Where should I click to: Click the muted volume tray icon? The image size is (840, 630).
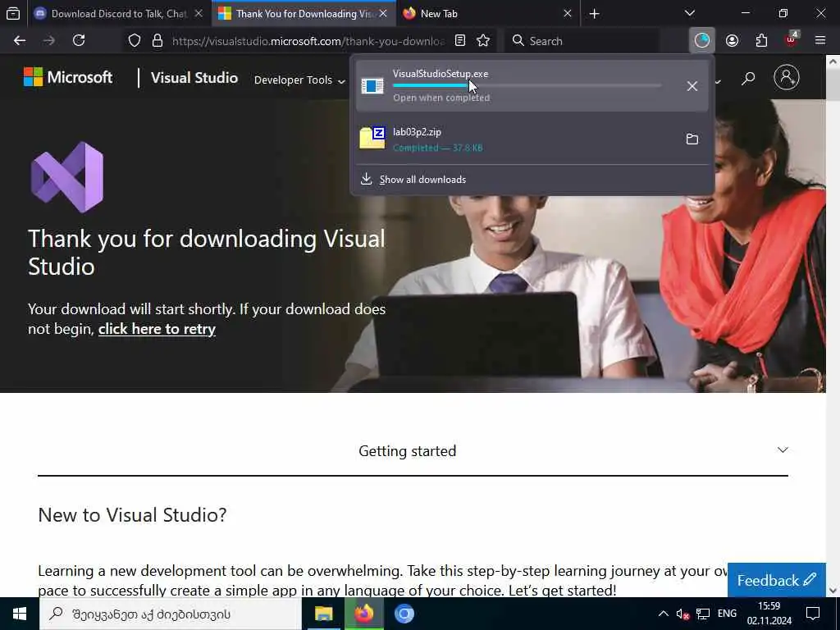click(682, 614)
